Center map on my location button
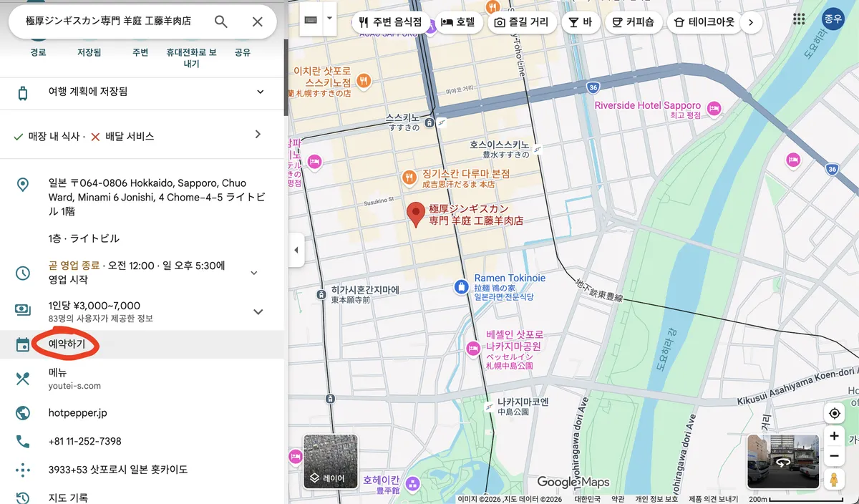The image size is (859, 504). (834, 414)
